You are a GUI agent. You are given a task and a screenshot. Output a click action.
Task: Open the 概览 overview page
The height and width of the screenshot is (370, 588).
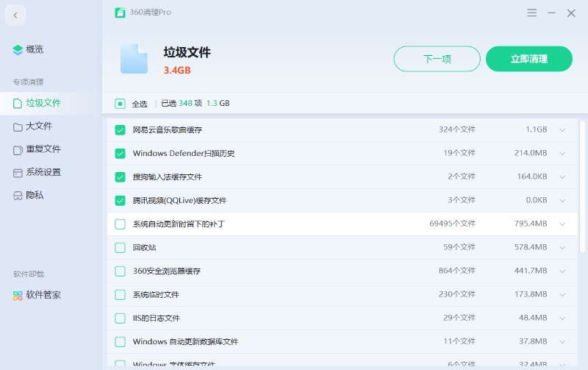[x=35, y=49]
